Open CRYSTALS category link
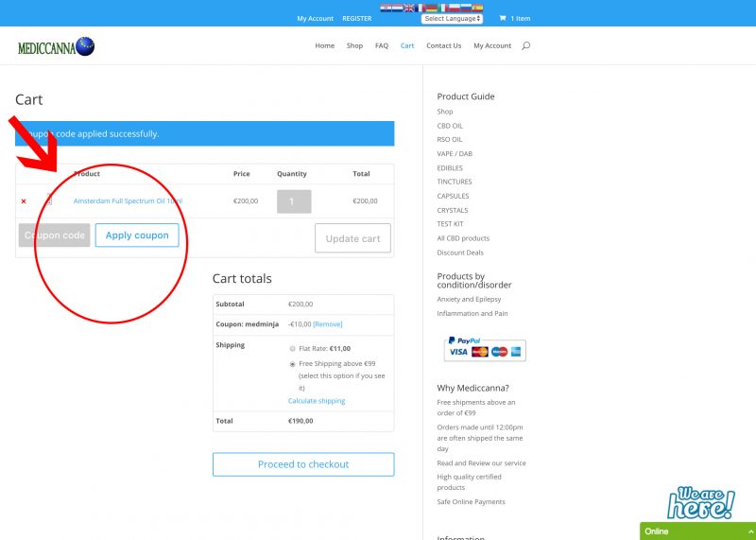756x540 pixels. (453, 210)
